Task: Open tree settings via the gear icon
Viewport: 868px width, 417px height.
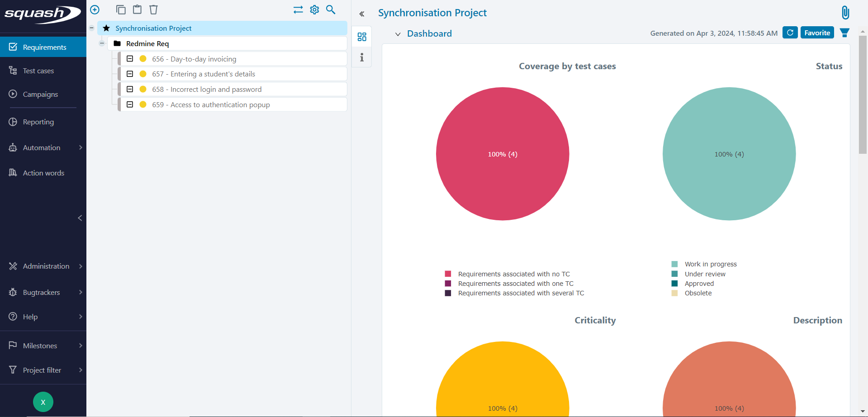Action: pyautogui.click(x=314, y=9)
